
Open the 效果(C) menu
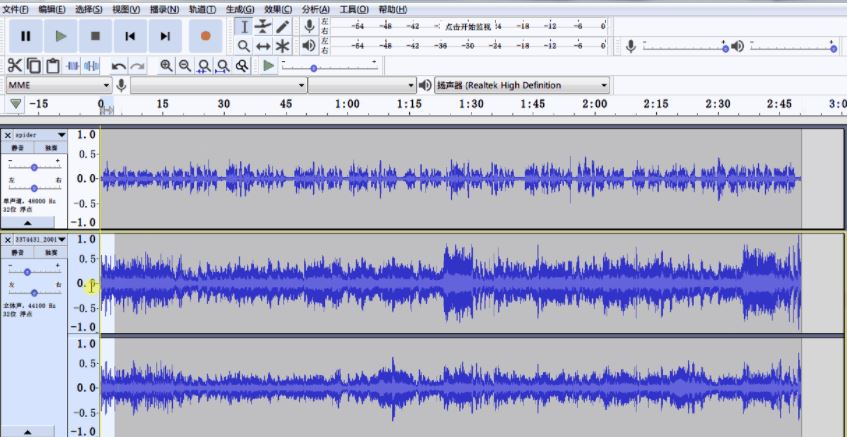pos(278,9)
